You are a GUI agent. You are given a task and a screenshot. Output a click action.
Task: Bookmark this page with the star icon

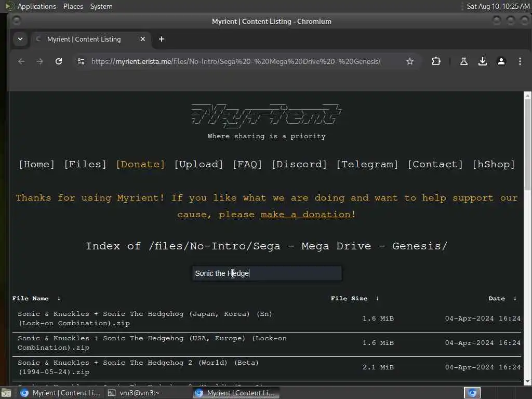[x=410, y=61]
